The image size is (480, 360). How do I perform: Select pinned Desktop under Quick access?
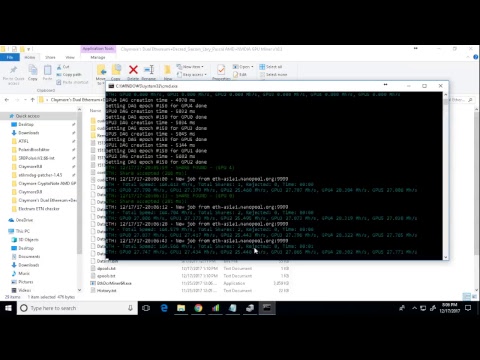[26, 124]
